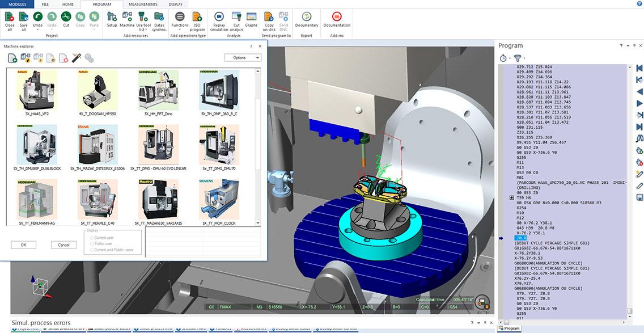Screen dimensions: 644x333
Task: Select the 5X_TT_HERMLE_C40 machine thumbnail
Action: click(98, 199)
